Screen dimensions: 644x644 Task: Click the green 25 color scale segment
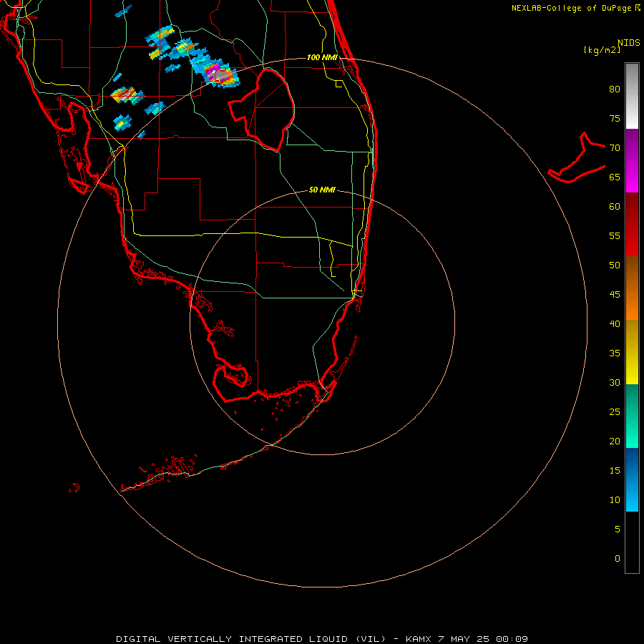pyautogui.click(x=632, y=416)
